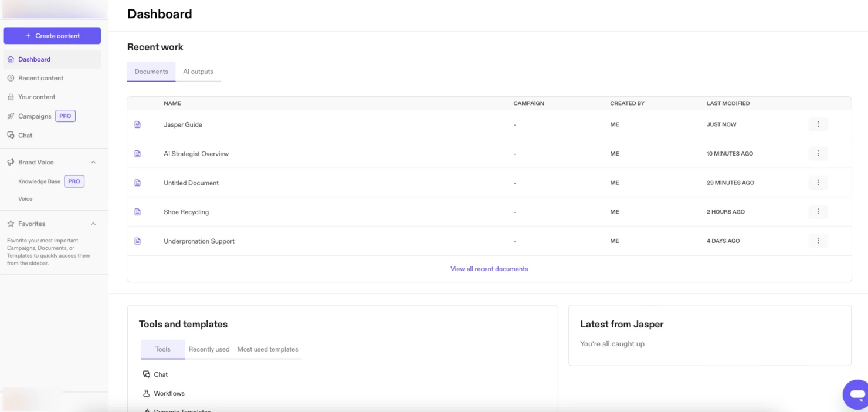Collapse the Favorites section
868x412 pixels.
pyautogui.click(x=92, y=224)
